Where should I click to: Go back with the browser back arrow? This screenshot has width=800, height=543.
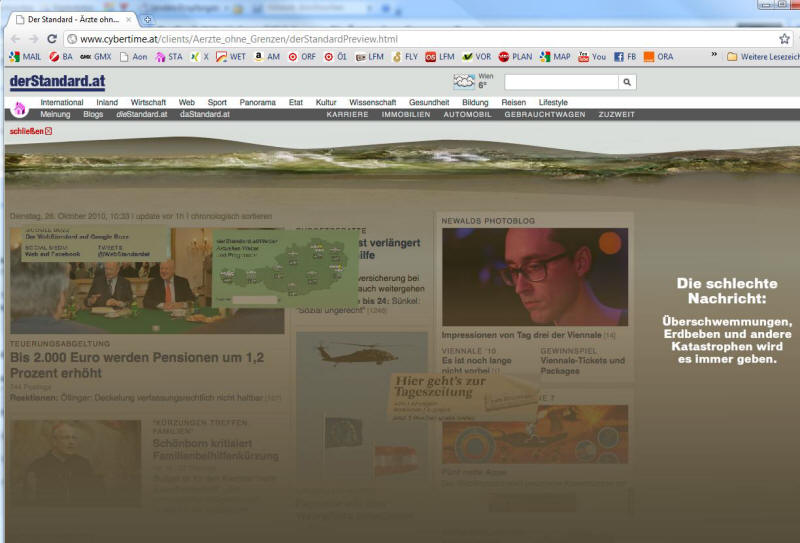(x=16, y=39)
